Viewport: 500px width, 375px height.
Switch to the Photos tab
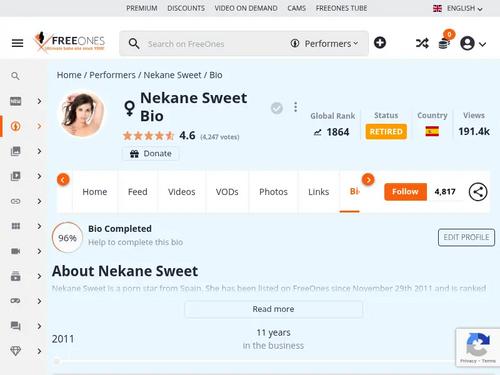pyautogui.click(x=273, y=192)
